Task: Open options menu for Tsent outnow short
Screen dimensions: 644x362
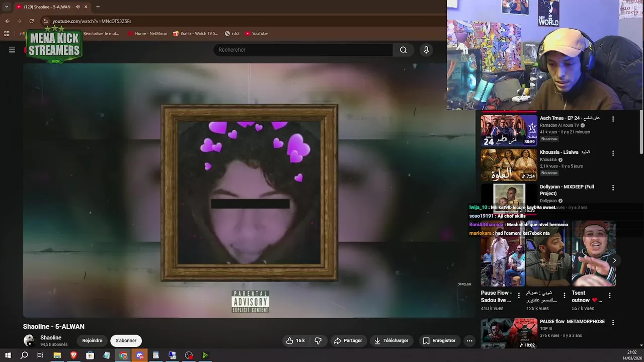Action: 609,296
